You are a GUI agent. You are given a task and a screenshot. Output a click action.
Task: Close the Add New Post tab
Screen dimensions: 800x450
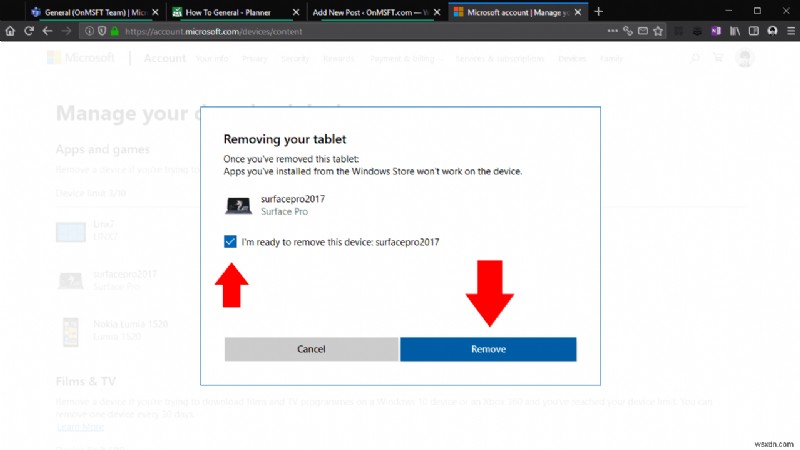tap(437, 12)
